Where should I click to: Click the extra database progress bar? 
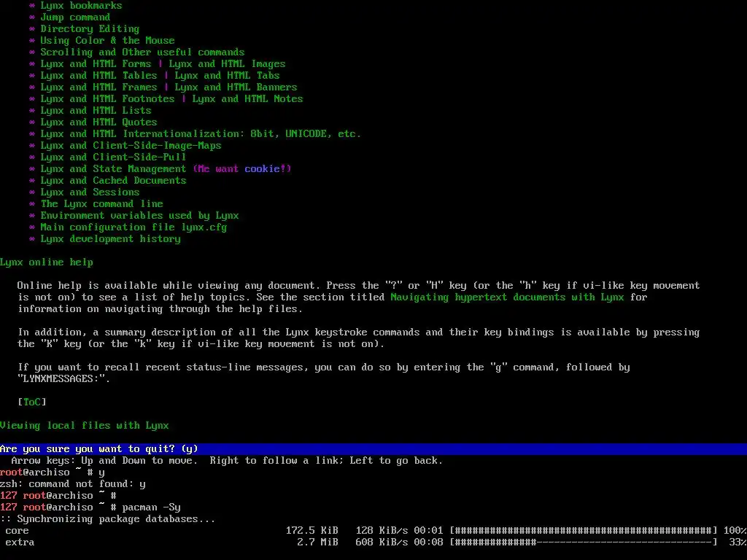click(x=583, y=542)
